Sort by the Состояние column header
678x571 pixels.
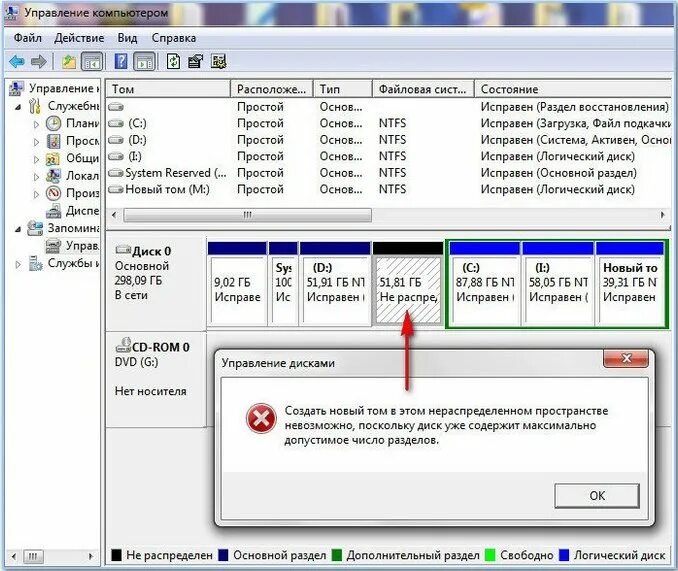pos(573,89)
